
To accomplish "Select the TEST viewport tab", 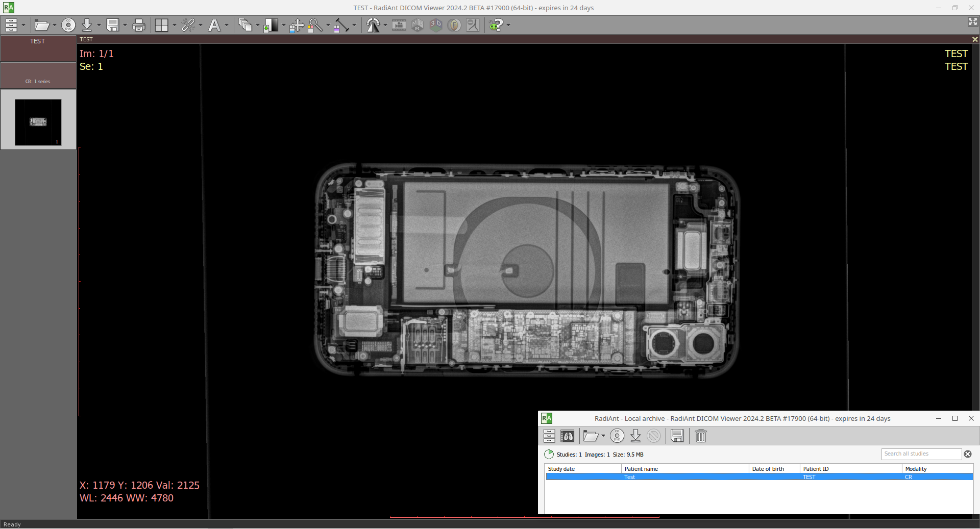I will pyautogui.click(x=86, y=39).
